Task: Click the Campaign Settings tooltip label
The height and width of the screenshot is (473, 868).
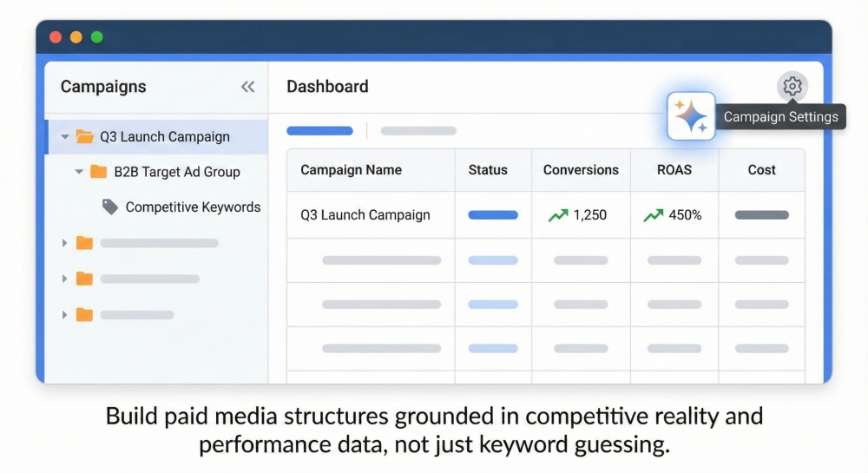Action: [780, 116]
